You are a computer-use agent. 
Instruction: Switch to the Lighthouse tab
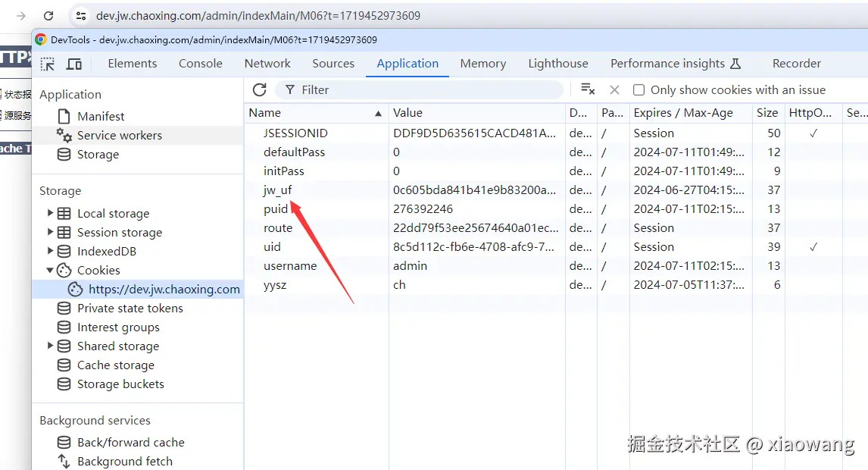pos(558,64)
